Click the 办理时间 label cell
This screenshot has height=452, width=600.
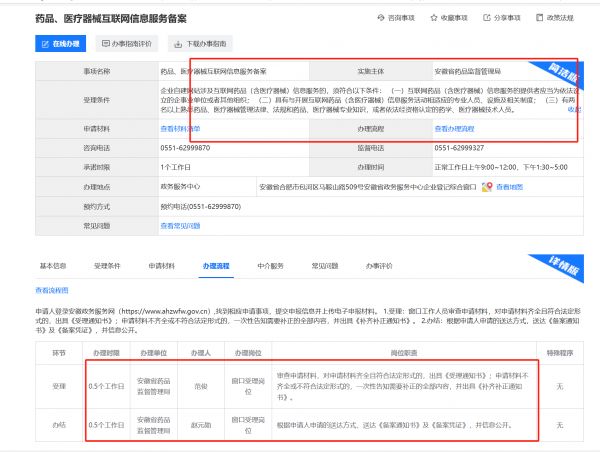[371, 167]
